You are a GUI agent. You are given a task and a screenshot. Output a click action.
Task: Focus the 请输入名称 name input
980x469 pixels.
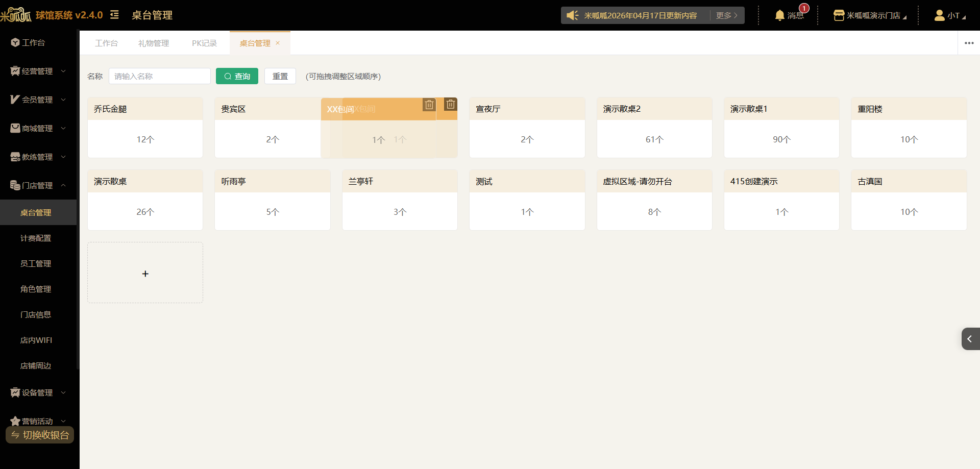[160, 76]
